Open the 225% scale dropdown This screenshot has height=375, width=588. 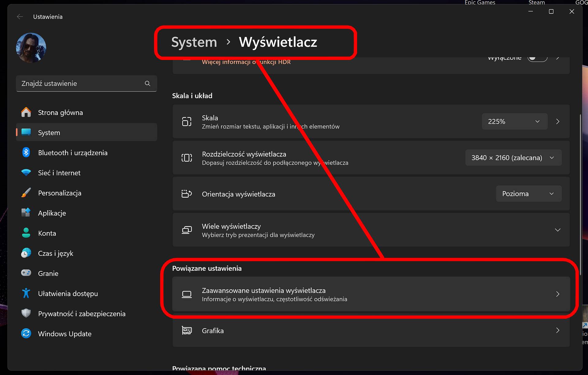[514, 121]
